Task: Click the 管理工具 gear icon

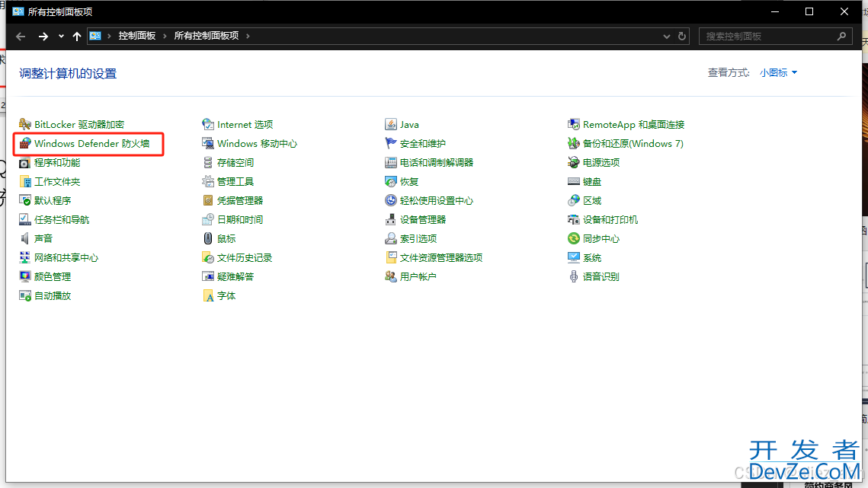Action: (207, 181)
